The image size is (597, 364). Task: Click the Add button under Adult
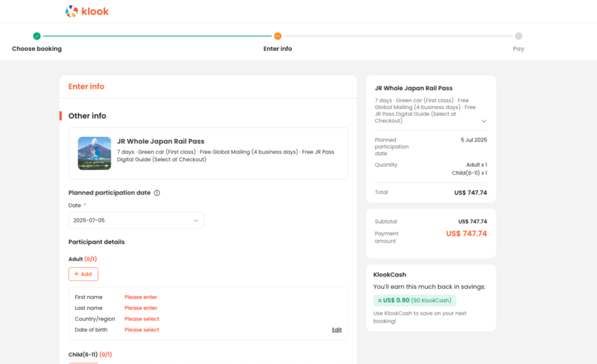coord(83,274)
